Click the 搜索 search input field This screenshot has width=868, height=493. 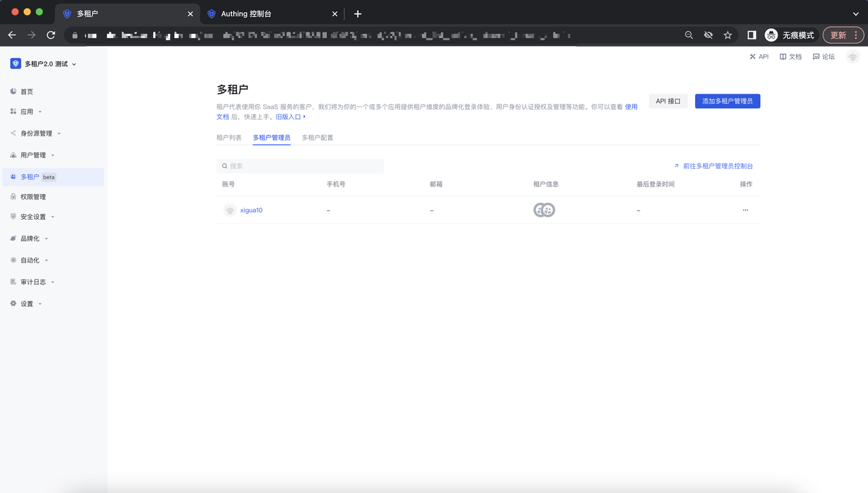coord(300,166)
